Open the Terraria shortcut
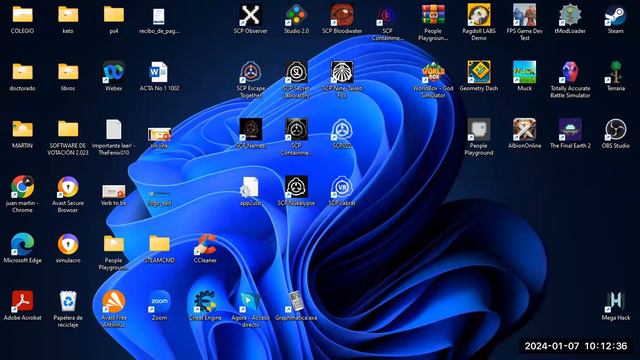This screenshot has height=360, width=640. pyautogui.click(x=616, y=72)
